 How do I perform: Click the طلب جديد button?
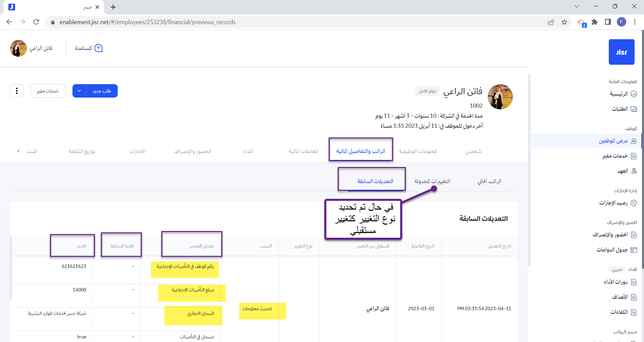pyautogui.click(x=102, y=91)
